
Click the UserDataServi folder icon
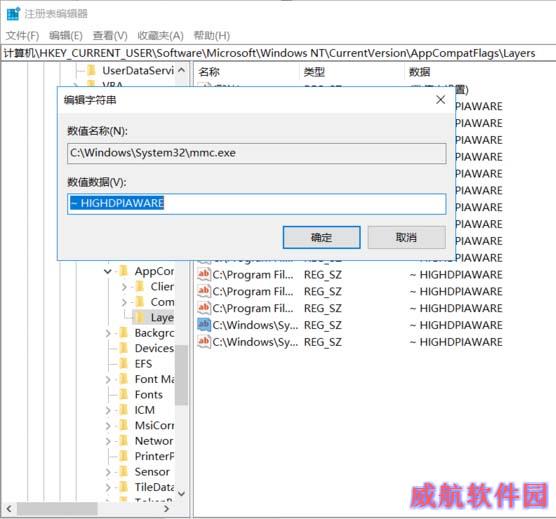[x=91, y=70]
